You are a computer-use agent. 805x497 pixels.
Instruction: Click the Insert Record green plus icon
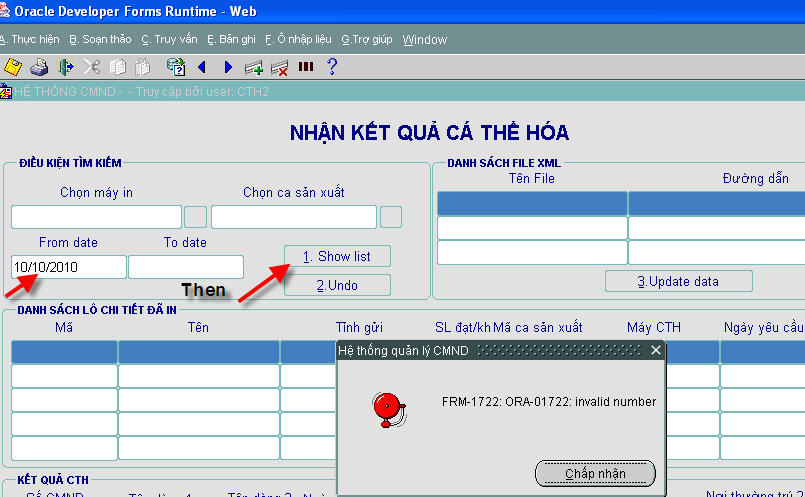pyautogui.click(x=254, y=67)
